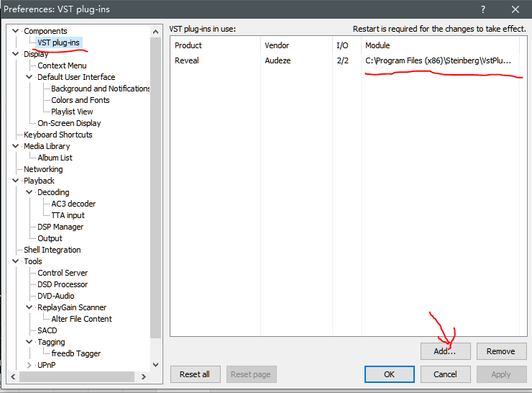Select Colors and Fonts settings
Viewport: 532px width, 393px height.
pyautogui.click(x=80, y=100)
